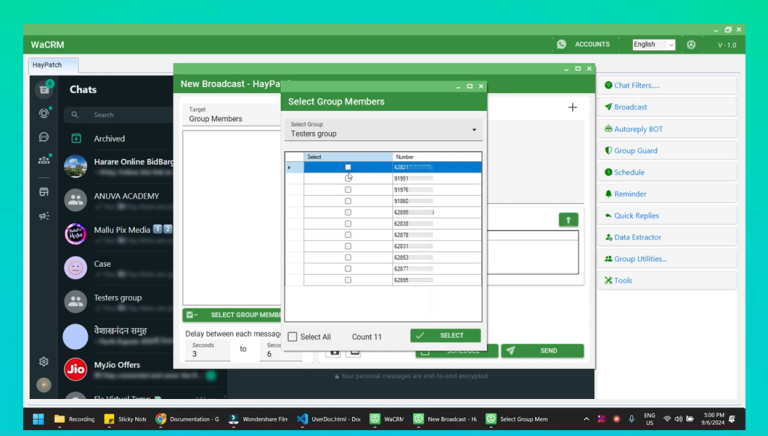This screenshot has height=436, width=768.
Task: Click the plus icon in New Broadcast
Action: coord(572,107)
